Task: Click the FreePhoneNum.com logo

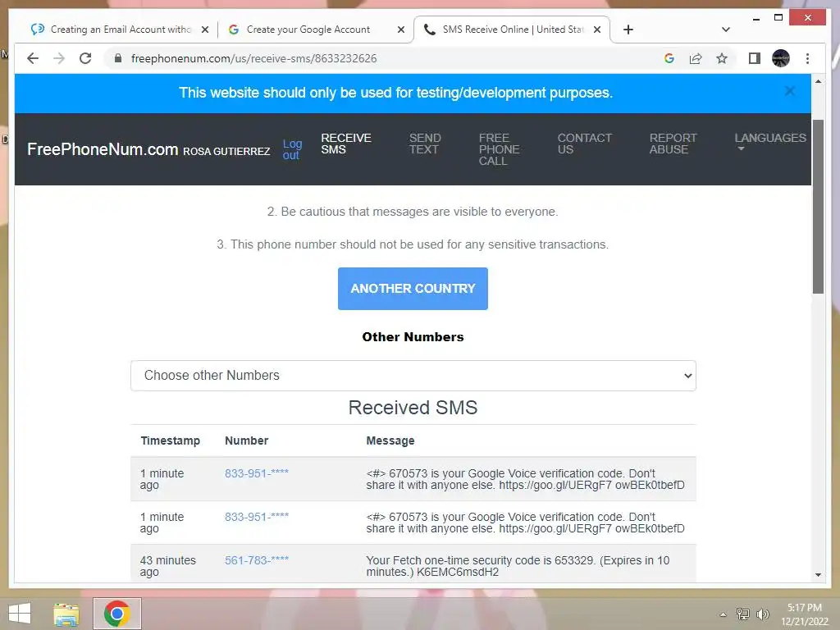Action: 103,149
